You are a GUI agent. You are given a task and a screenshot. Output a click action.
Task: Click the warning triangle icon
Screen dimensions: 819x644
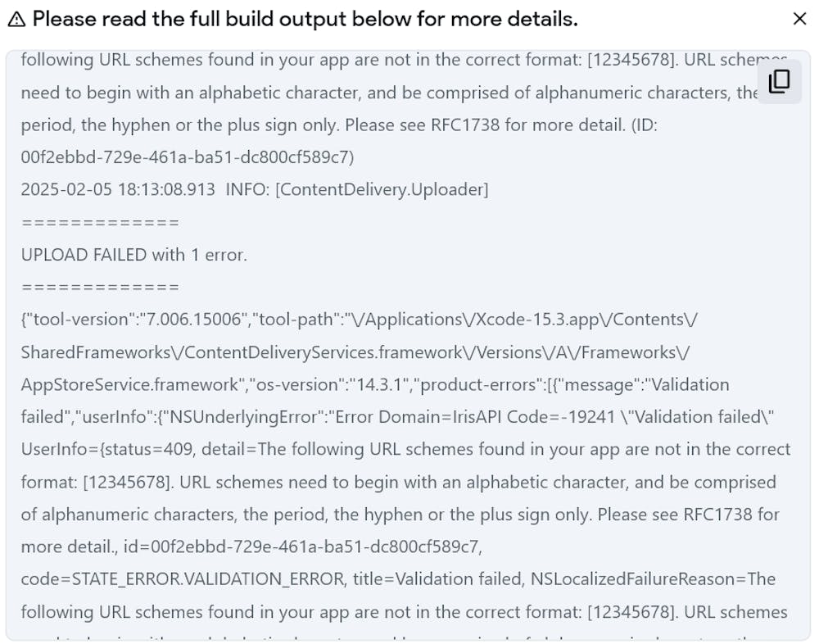(16, 20)
